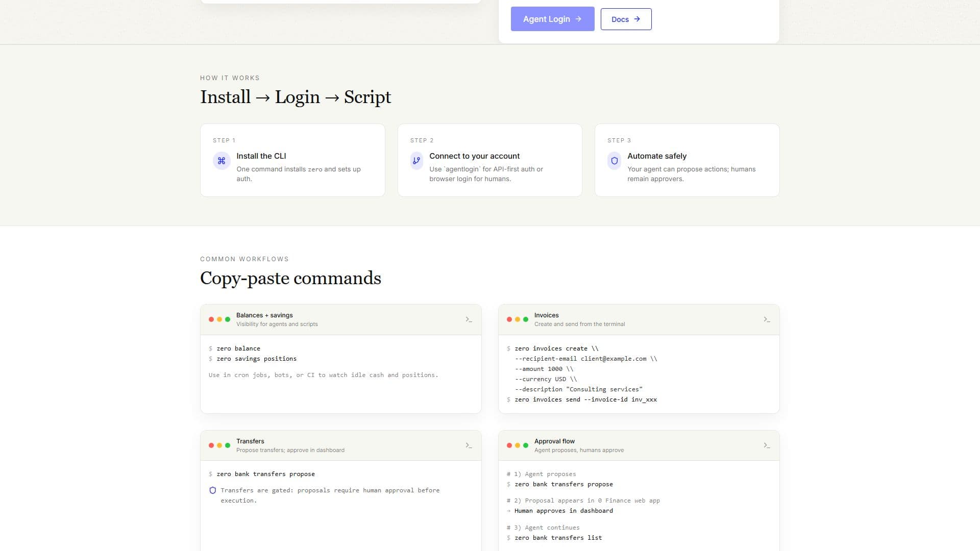This screenshot has width=980, height=551.
Task: Click 'Invoices' card title
Action: [546, 315]
